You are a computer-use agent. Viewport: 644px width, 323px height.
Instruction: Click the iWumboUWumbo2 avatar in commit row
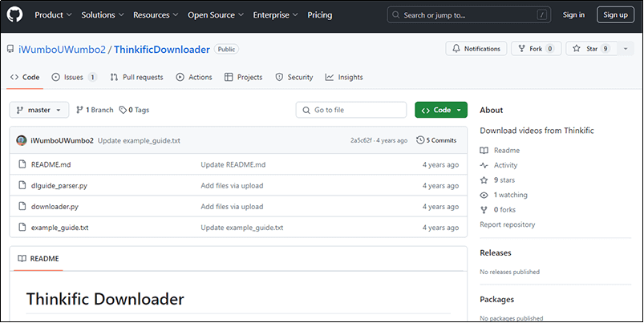pyautogui.click(x=22, y=140)
